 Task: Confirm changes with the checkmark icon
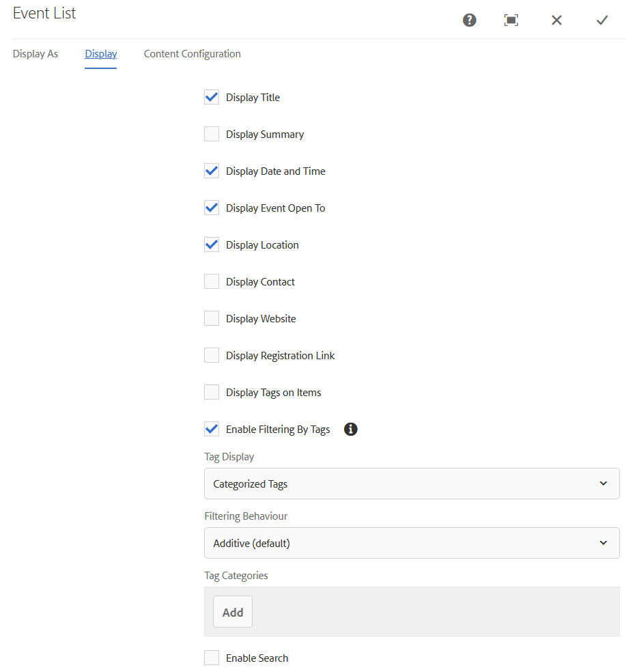point(602,20)
